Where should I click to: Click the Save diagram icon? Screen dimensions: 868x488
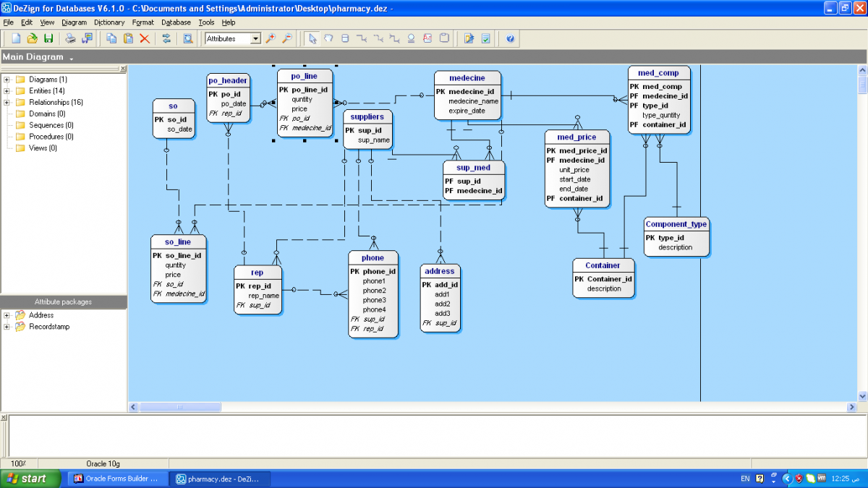tap(48, 38)
